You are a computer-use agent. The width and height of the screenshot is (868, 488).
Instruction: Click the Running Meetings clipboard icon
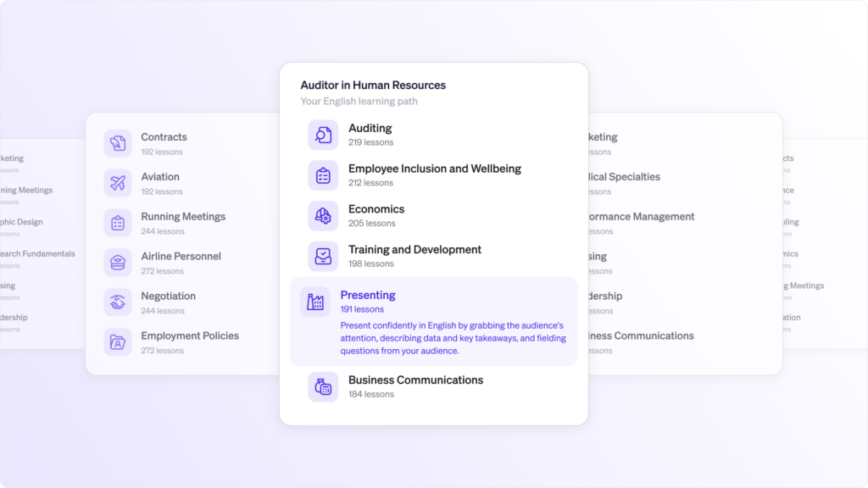click(x=117, y=223)
